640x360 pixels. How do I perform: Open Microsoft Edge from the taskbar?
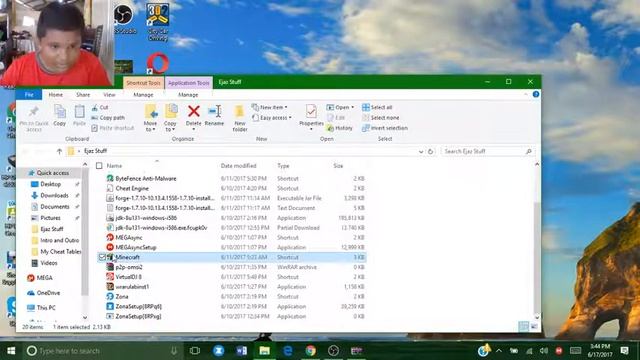pos(288,351)
